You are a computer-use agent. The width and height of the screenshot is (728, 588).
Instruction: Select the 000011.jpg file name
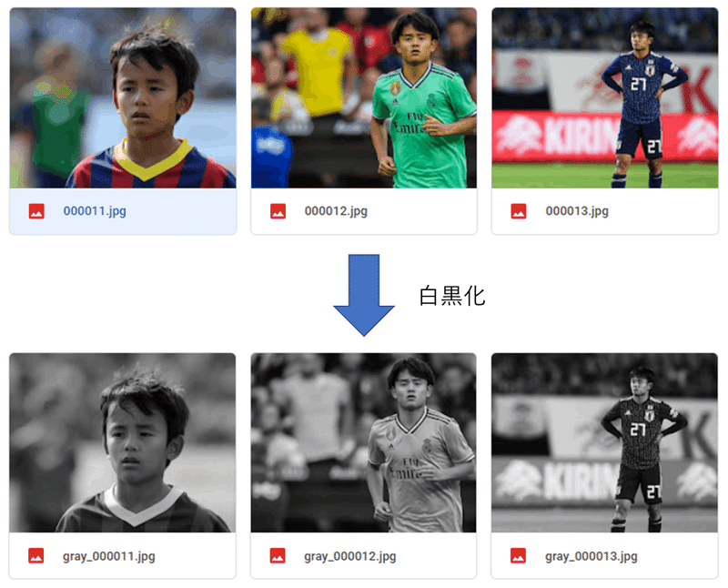[x=95, y=211]
